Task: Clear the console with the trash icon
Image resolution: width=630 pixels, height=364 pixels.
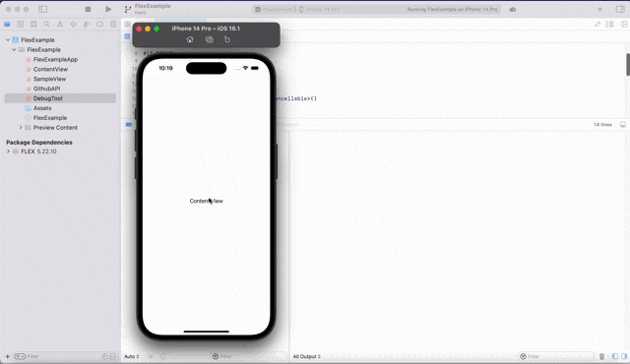Action: tap(601, 356)
